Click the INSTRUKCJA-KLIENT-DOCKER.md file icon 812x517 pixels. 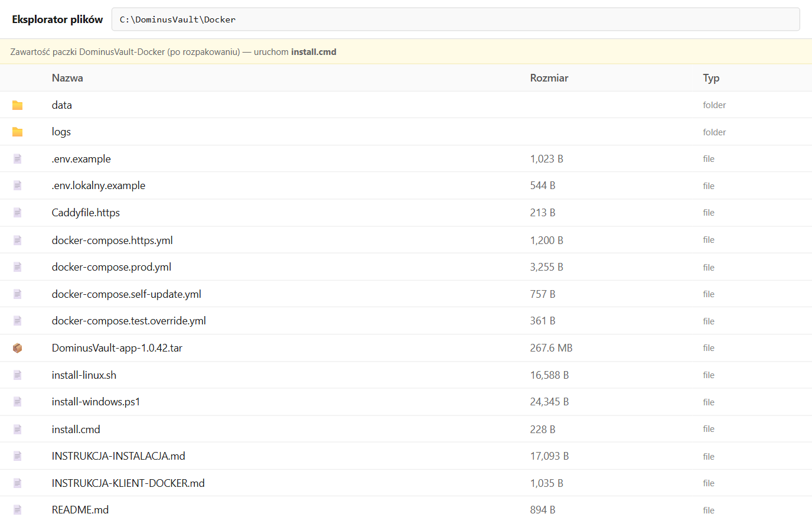pyautogui.click(x=18, y=483)
